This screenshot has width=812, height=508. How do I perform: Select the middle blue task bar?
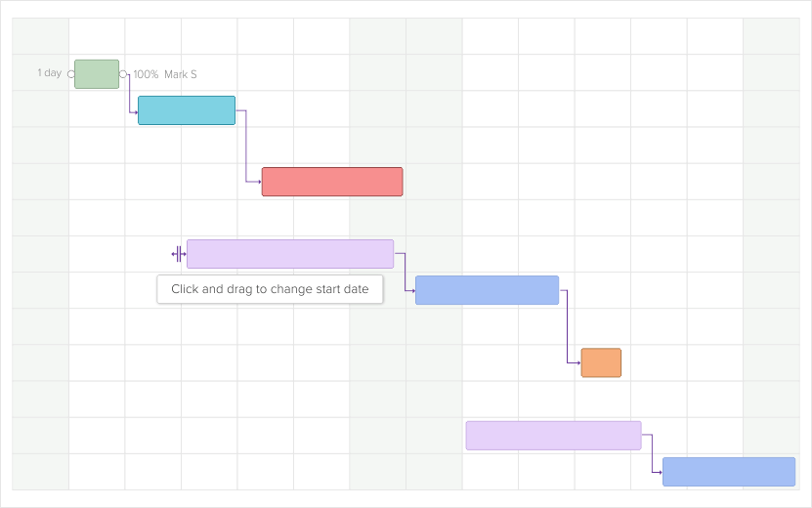click(x=487, y=290)
